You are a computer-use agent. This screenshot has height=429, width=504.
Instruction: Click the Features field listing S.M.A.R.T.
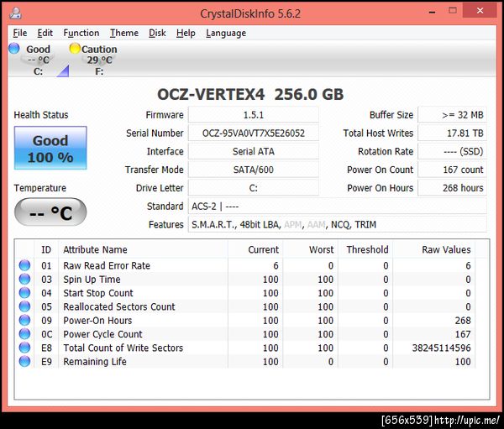338,225
